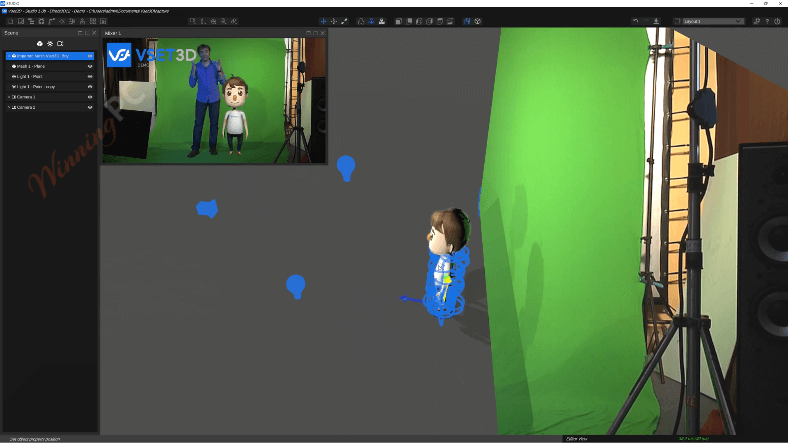Open the Layout 1 dropdown
Viewport: 788px width, 443px height.
(712, 21)
